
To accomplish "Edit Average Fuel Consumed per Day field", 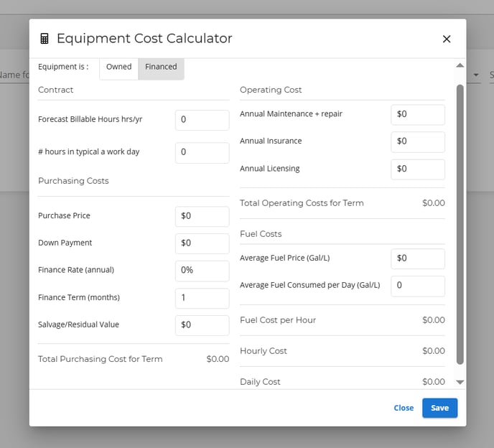I will click(418, 286).
